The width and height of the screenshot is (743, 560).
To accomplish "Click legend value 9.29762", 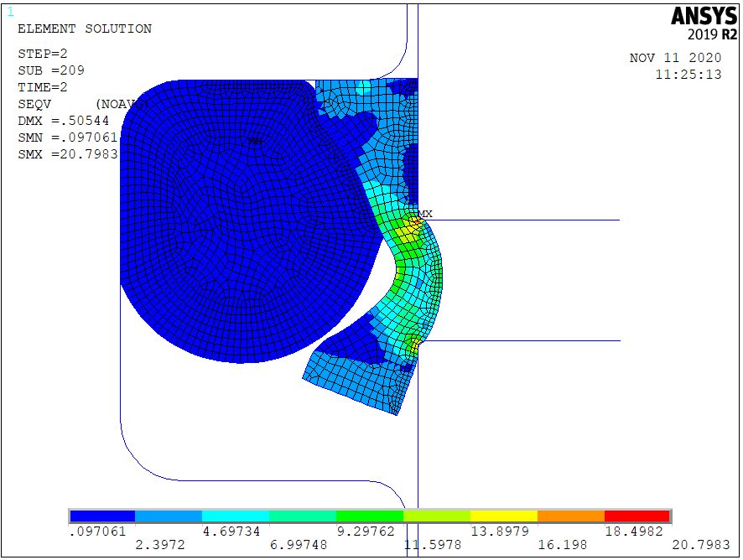I will [366, 531].
